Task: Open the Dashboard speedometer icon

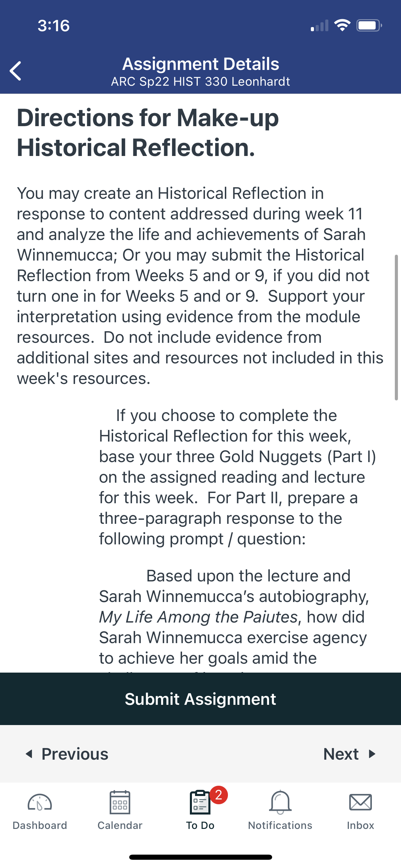Action: pos(40,802)
